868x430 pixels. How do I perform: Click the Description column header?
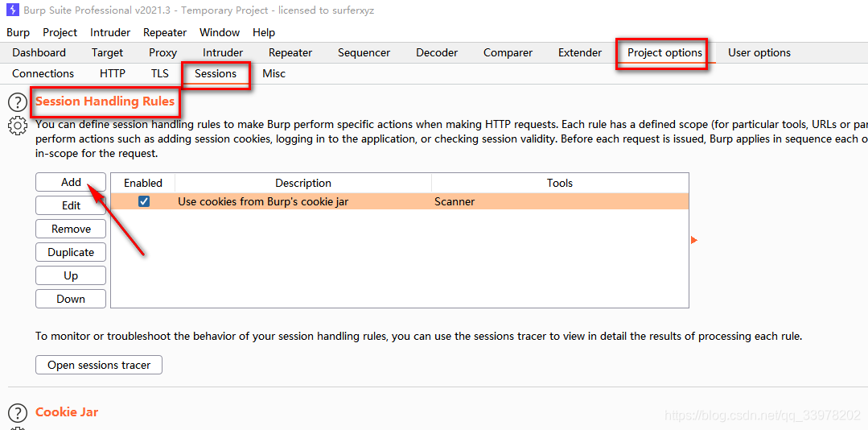coord(303,183)
